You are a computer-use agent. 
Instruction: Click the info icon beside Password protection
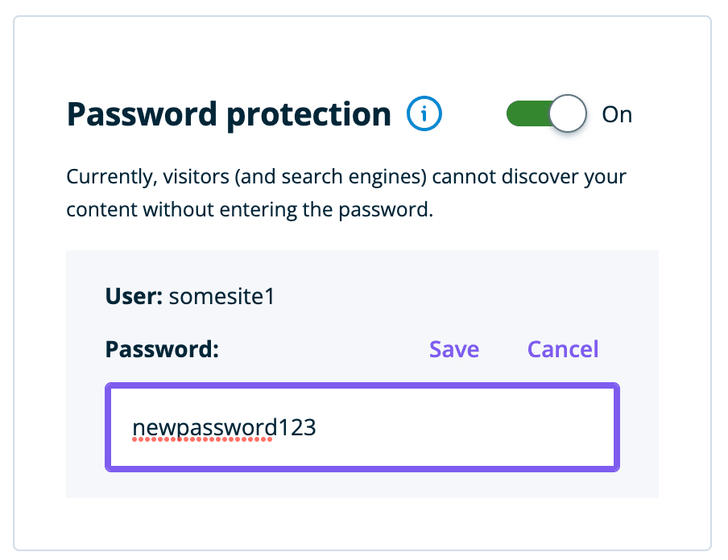point(424,114)
